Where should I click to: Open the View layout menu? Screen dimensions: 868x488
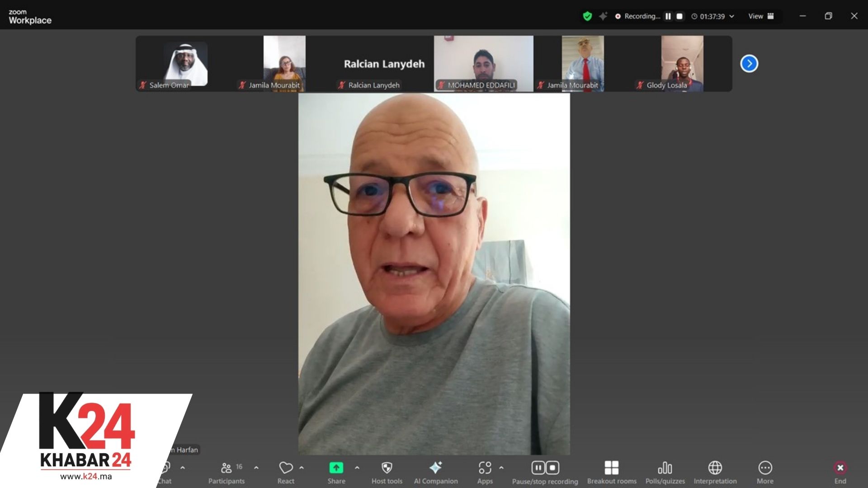pos(761,16)
